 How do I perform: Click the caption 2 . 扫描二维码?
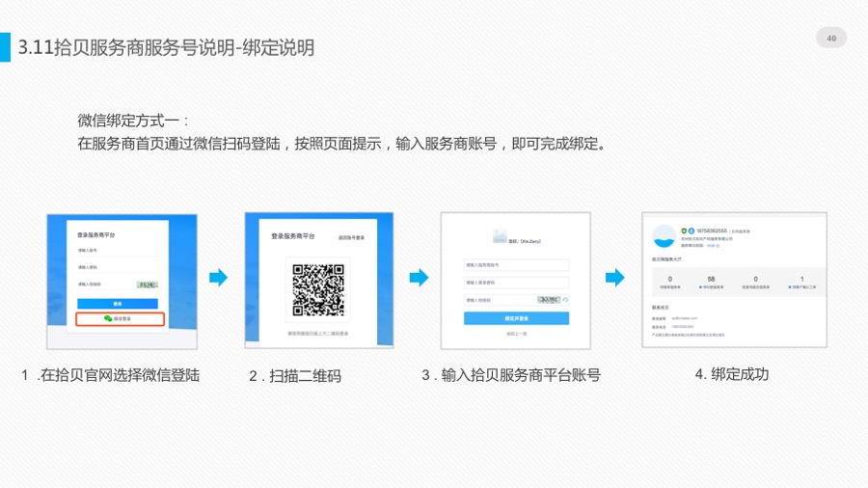coord(294,376)
